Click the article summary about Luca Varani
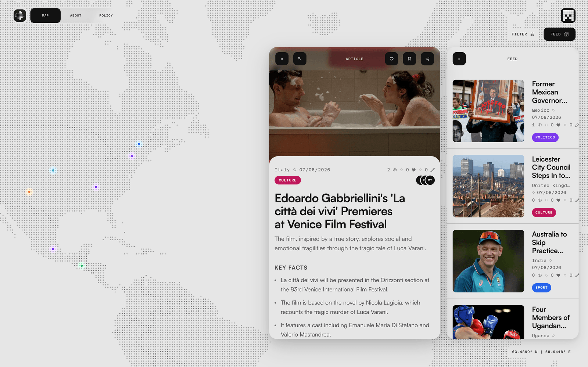The height and width of the screenshot is (367, 588). (x=350, y=244)
